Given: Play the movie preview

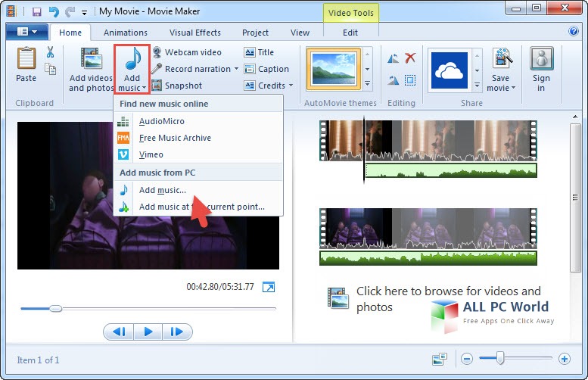Looking at the screenshot, I should [148, 332].
